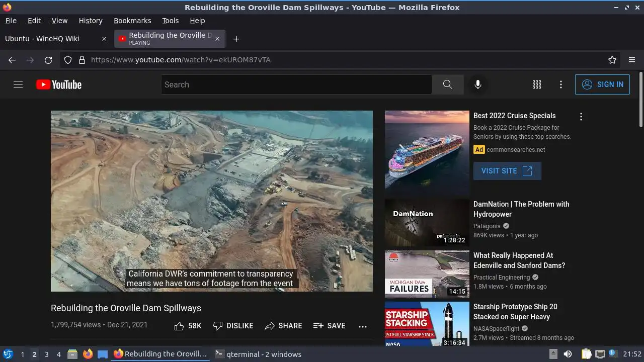644x362 pixels.
Task: Show the desktop with the taskbar icon
Action: 103,354
